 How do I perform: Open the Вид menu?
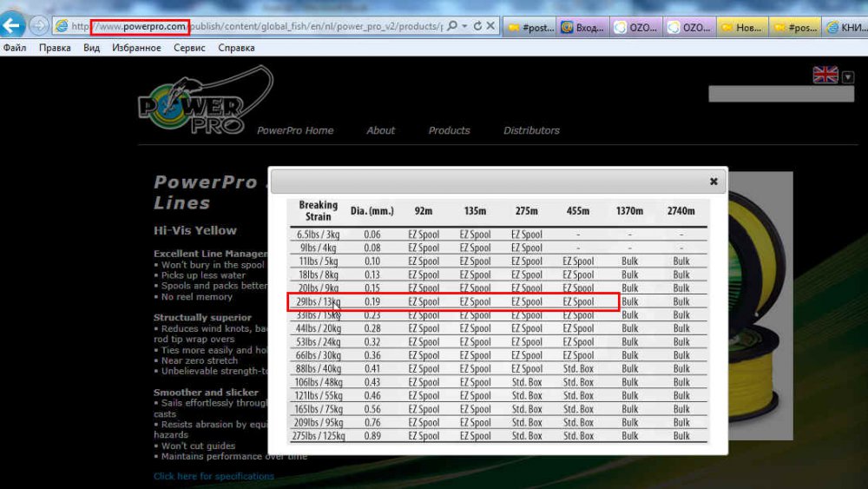point(91,48)
